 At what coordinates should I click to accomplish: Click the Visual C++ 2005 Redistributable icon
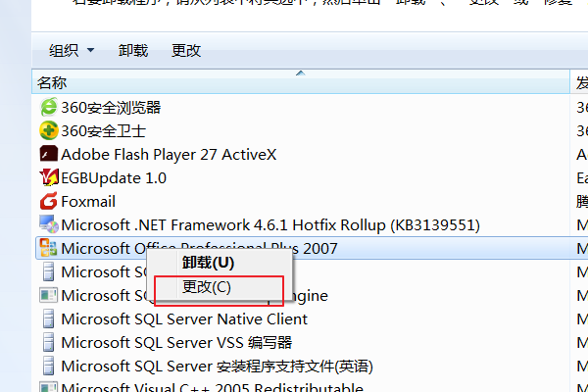click(x=48, y=387)
